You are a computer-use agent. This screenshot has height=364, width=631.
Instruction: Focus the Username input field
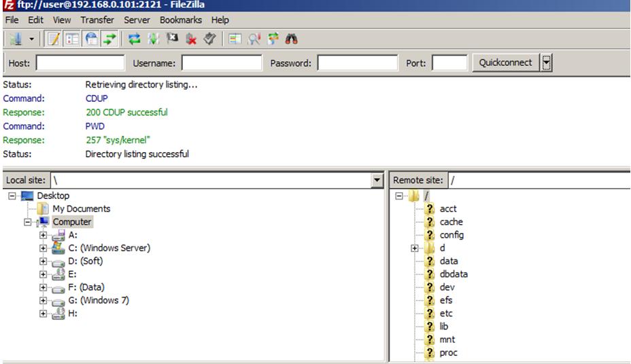[x=222, y=63]
